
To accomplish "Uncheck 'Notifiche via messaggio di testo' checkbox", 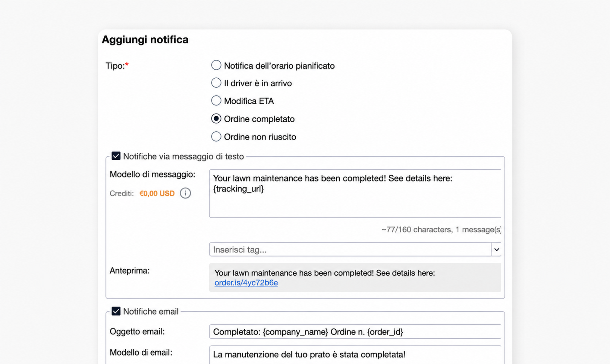I will 116,156.
